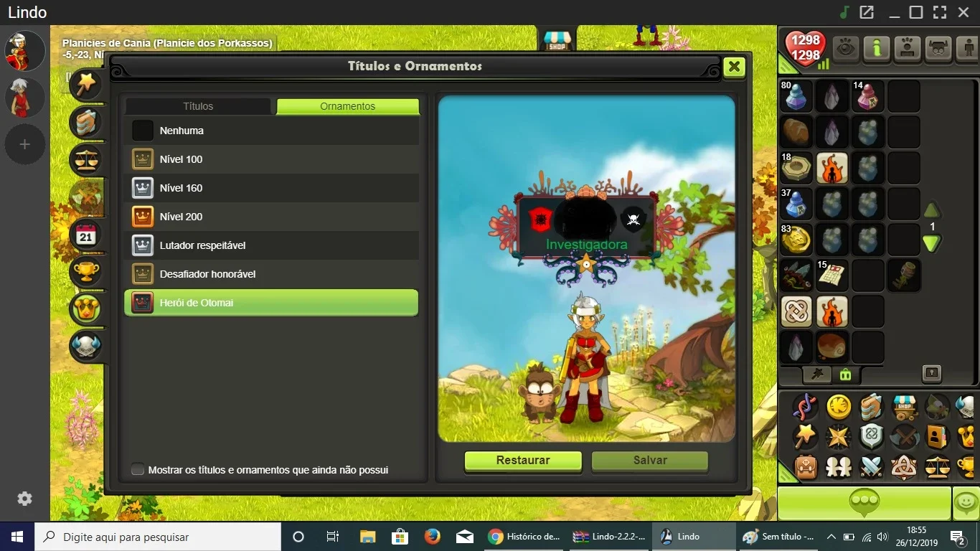The width and height of the screenshot is (980, 551).
Task: Switch to the green bag inventory tab
Action: click(845, 374)
